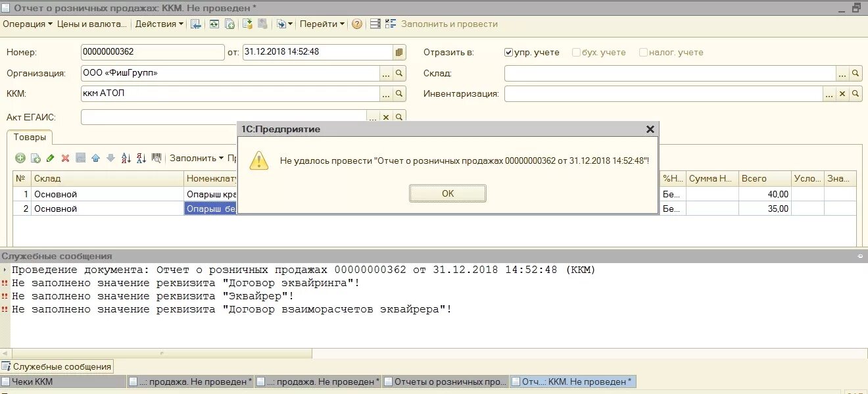The height and width of the screenshot is (394, 868).
Task: Edit the current goods row (pencil)
Action: click(51, 158)
